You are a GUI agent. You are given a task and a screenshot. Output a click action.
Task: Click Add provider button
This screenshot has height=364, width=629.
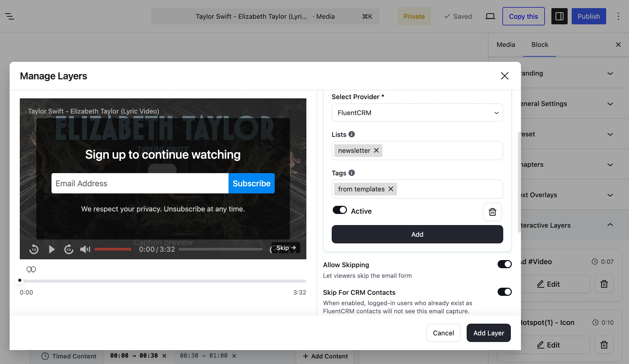(x=417, y=234)
